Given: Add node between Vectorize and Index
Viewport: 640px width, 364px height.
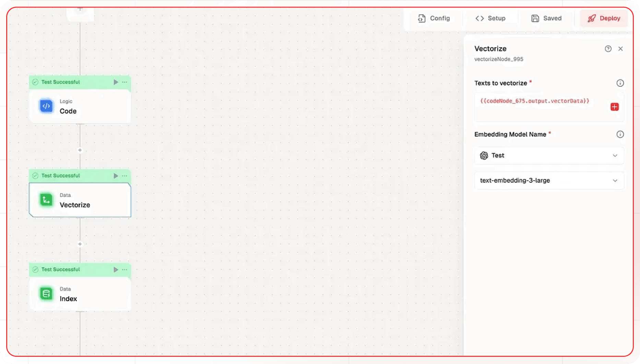Looking at the screenshot, I should (x=80, y=244).
